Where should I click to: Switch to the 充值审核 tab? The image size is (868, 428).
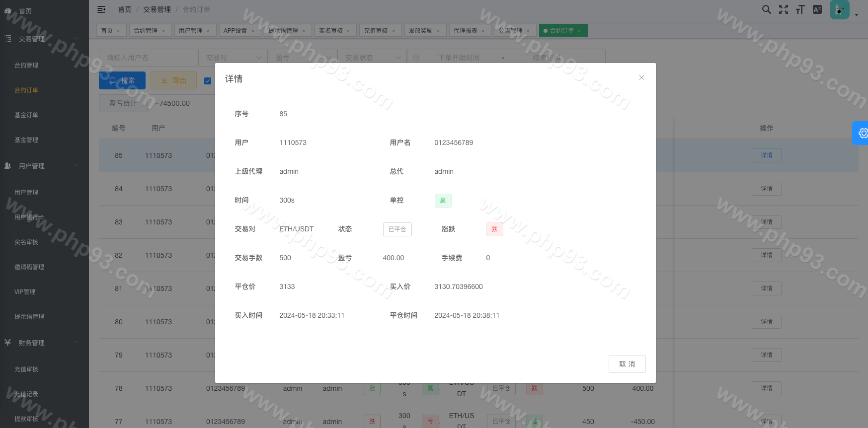pyautogui.click(x=376, y=31)
